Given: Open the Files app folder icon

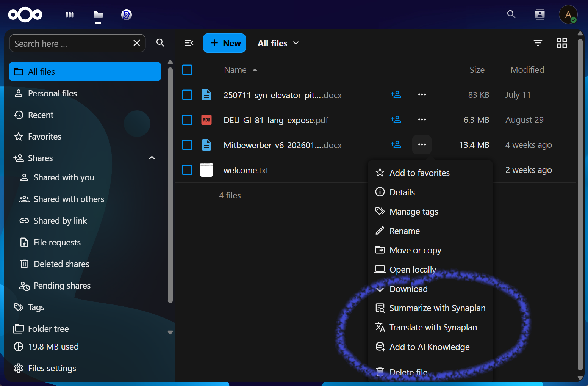Looking at the screenshot, I should click(98, 15).
